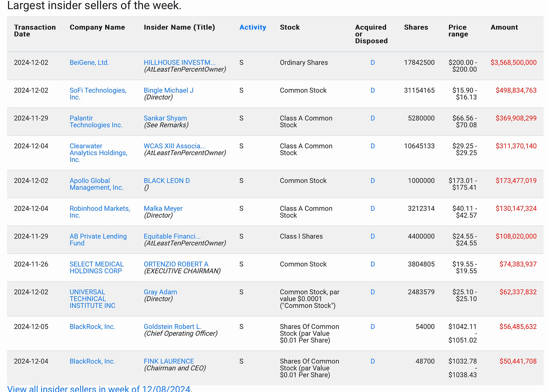Click the D link in Fink Laurence row
Image resolution: width=547 pixels, height=392 pixels.
(x=373, y=361)
